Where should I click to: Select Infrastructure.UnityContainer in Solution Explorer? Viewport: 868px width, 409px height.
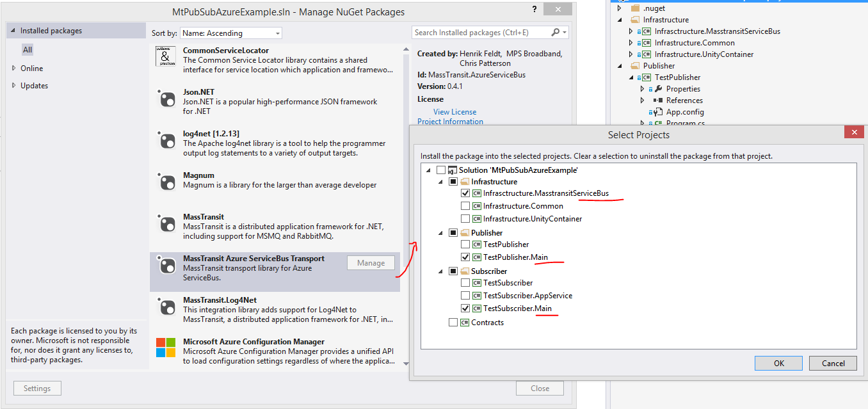703,54
